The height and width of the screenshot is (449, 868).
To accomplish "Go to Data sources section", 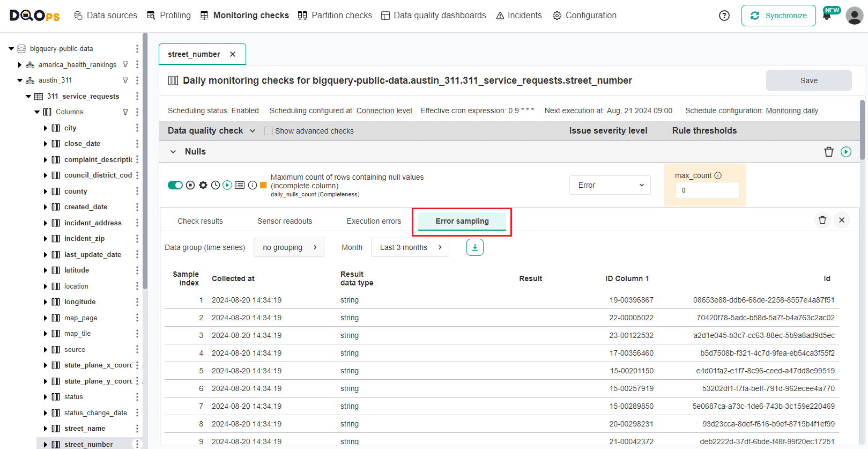I will pyautogui.click(x=106, y=16).
